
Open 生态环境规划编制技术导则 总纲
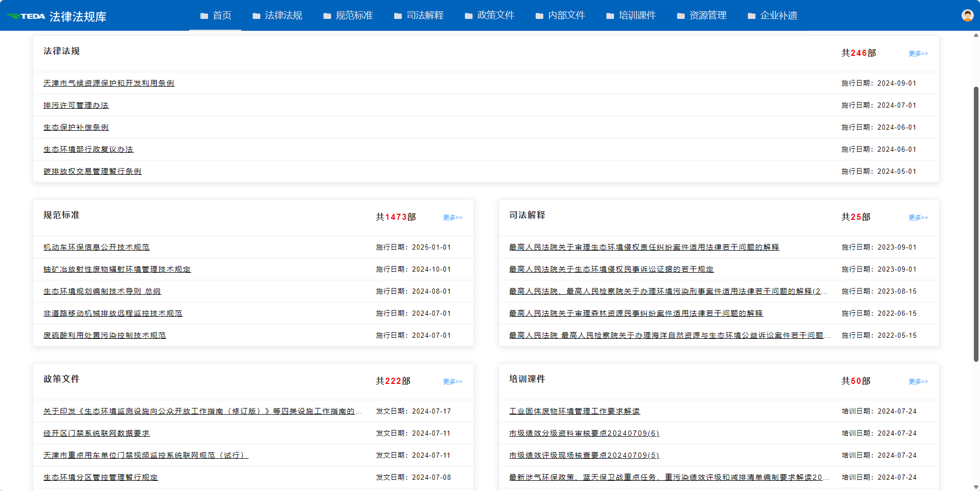point(102,291)
